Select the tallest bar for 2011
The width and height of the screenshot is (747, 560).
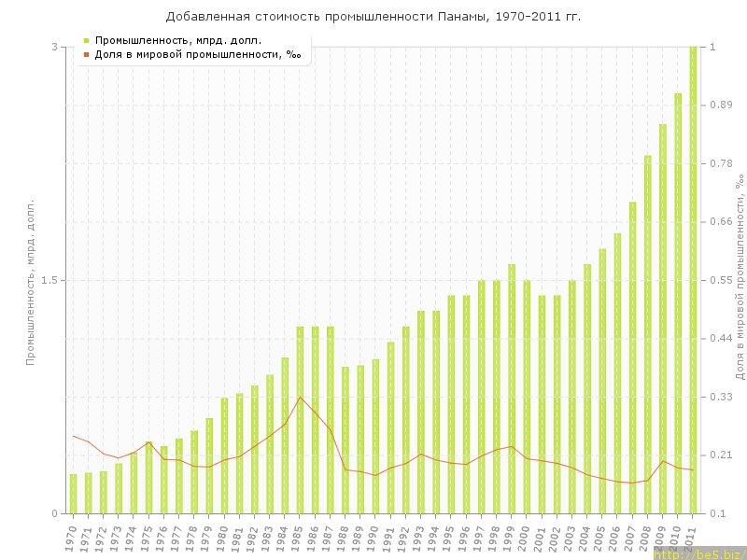click(693, 280)
